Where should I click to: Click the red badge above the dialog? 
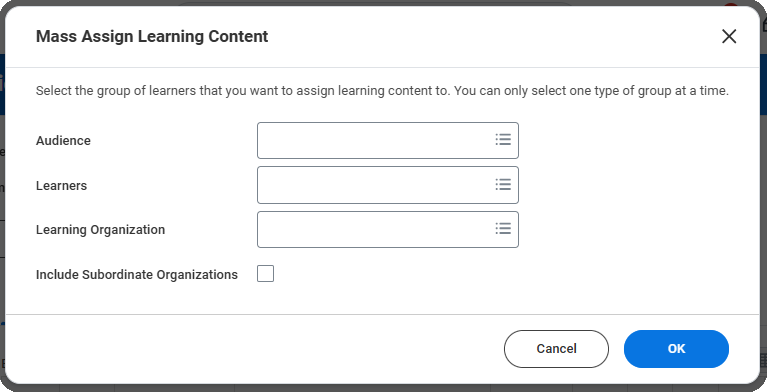pyautogui.click(x=730, y=5)
